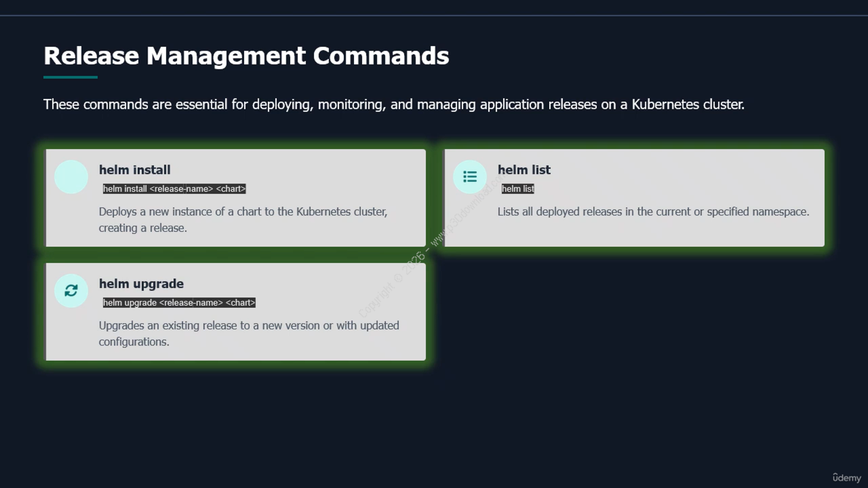Click the "Deploys a new instance" description text
This screenshot has width=868, height=488.
point(243,220)
